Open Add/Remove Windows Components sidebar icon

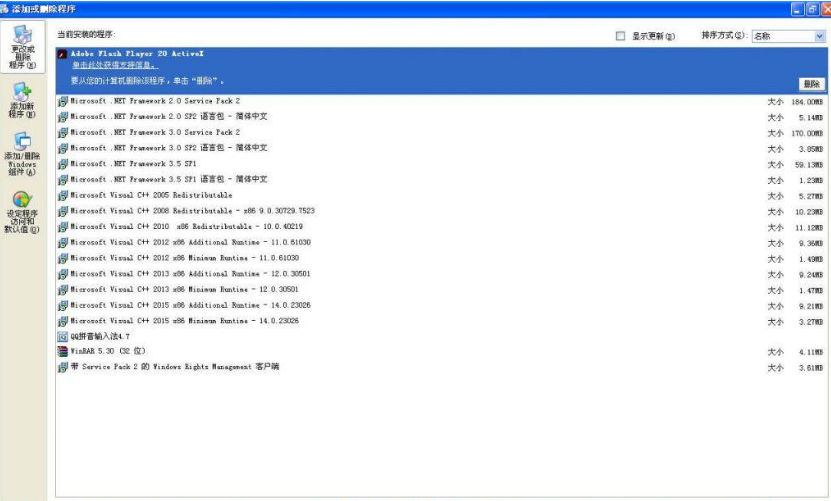[x=22, y=143]
